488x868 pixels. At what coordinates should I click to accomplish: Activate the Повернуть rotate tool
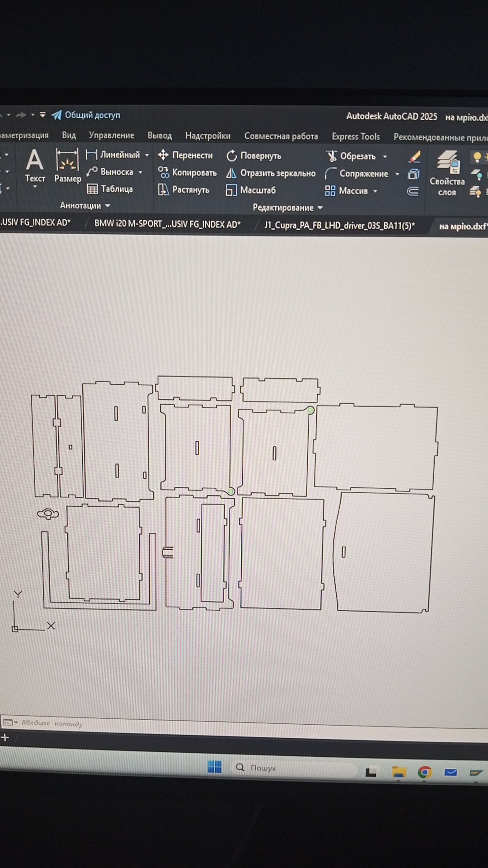tap(253, 156)
